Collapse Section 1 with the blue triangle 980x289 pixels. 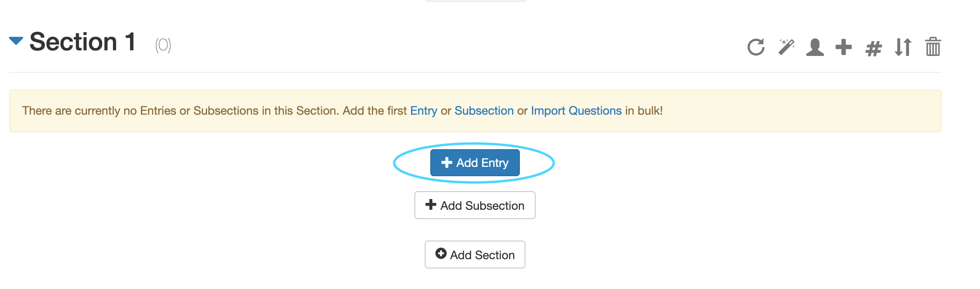click(16, 41)
